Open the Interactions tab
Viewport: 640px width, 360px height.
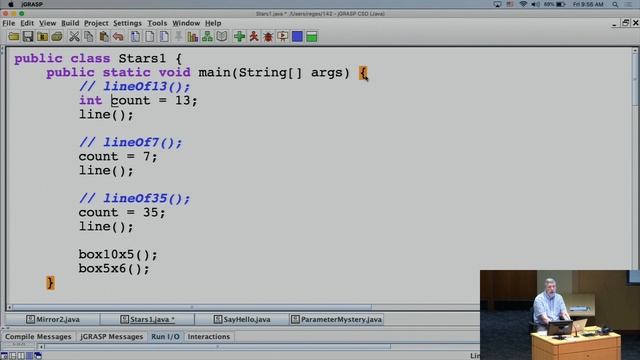pos(209,337)
